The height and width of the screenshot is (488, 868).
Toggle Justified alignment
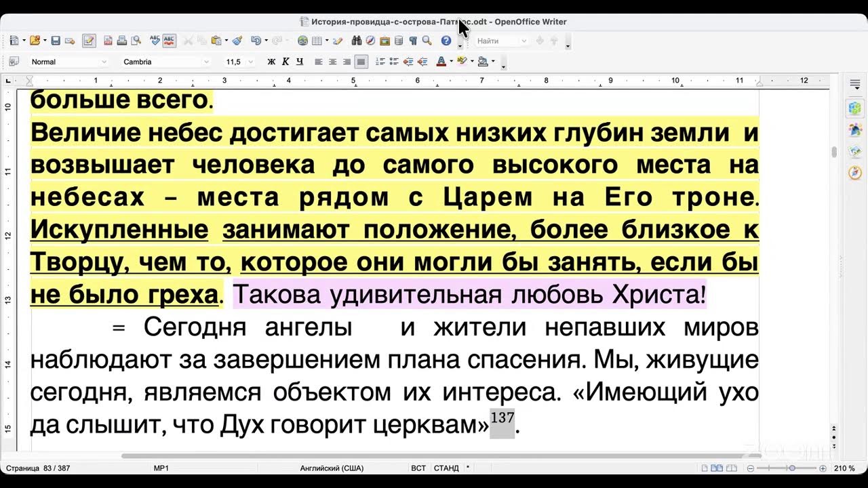click(x=361, y=62)
